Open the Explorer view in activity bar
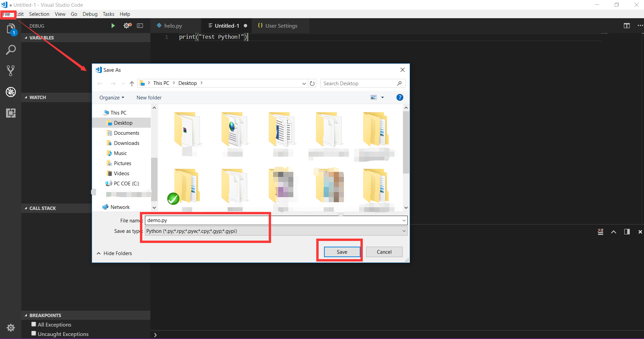Screen dimensions: 644x339 (11, 29)
